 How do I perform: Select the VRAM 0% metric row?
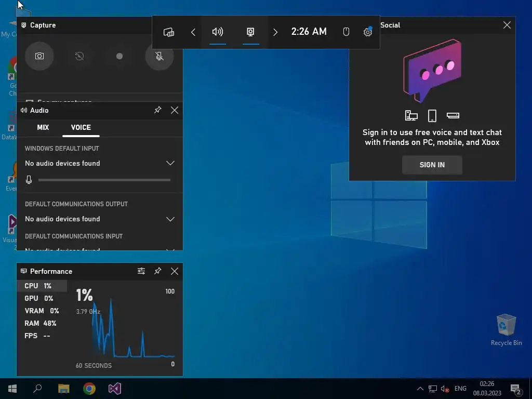point(42,311)
